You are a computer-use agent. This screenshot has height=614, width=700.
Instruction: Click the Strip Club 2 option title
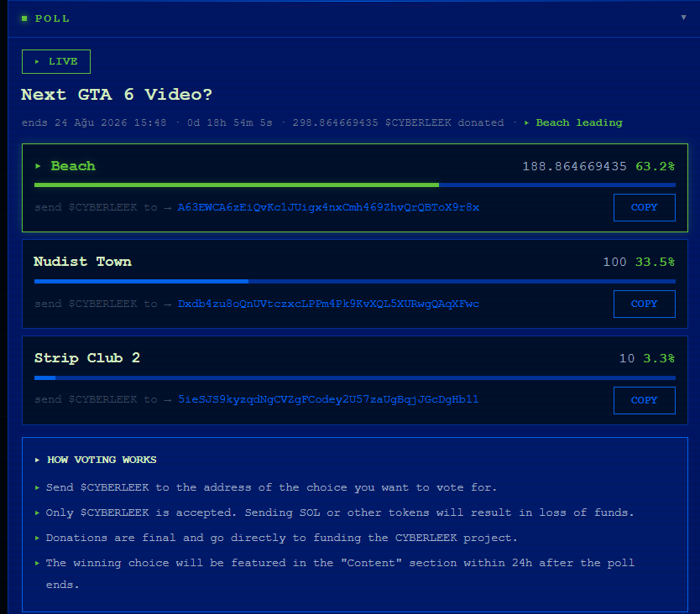[87, 358]
